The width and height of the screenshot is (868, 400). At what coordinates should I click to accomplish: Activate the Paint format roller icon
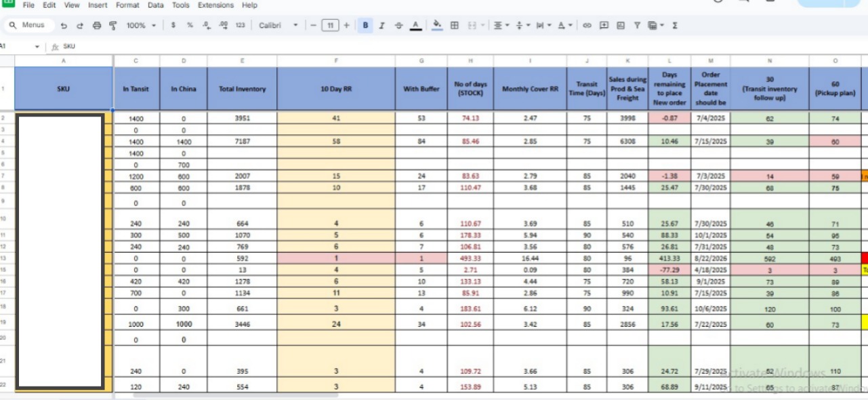112,25
